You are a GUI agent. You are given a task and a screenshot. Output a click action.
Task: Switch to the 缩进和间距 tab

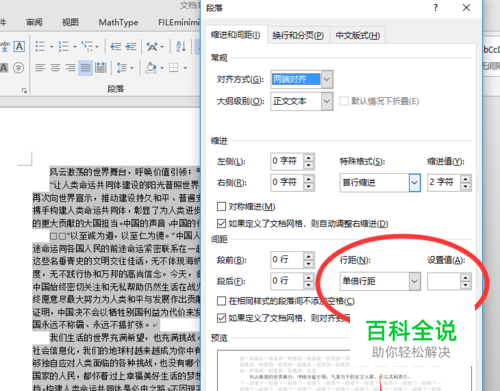click(x=236, y=35)
